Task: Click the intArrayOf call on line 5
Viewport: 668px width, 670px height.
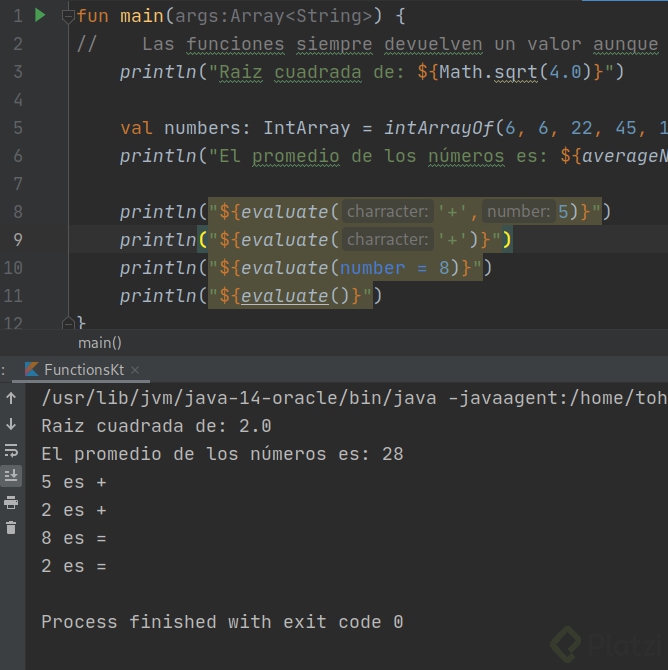Action: [x=439, y=128]
